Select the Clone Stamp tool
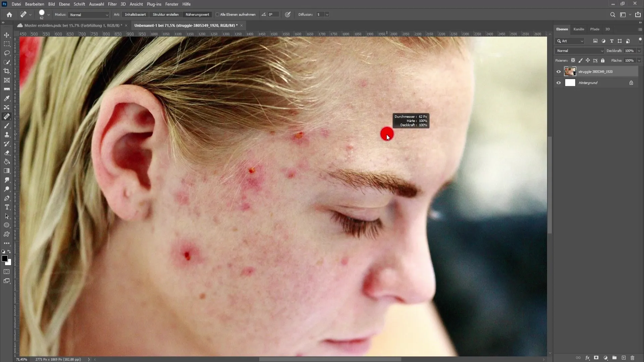 pyautogui.click(x=7, y=135)
